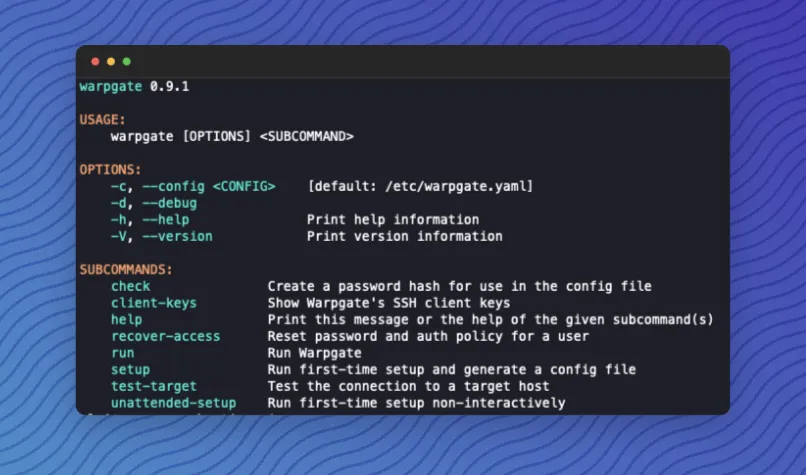Viewport: 806px width, 475px height.
Task: Click the "setup" subcommand name
Action: (x=130, y=370)
